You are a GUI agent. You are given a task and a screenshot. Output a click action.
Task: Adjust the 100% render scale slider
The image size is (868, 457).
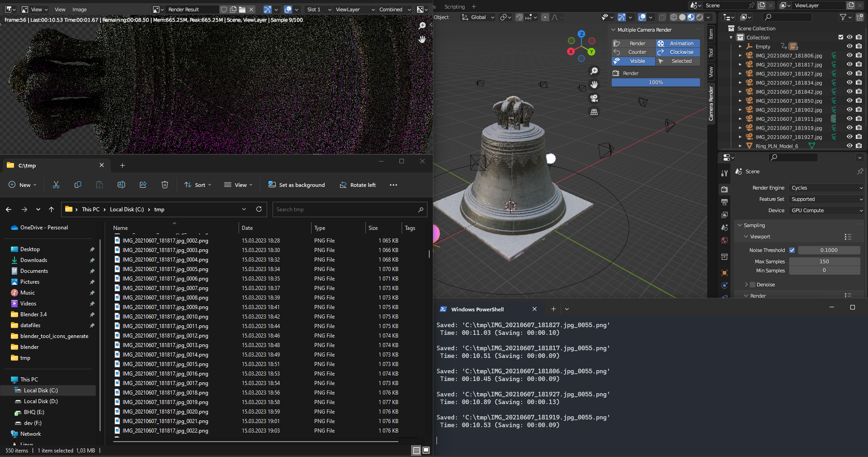coord(655,82)
